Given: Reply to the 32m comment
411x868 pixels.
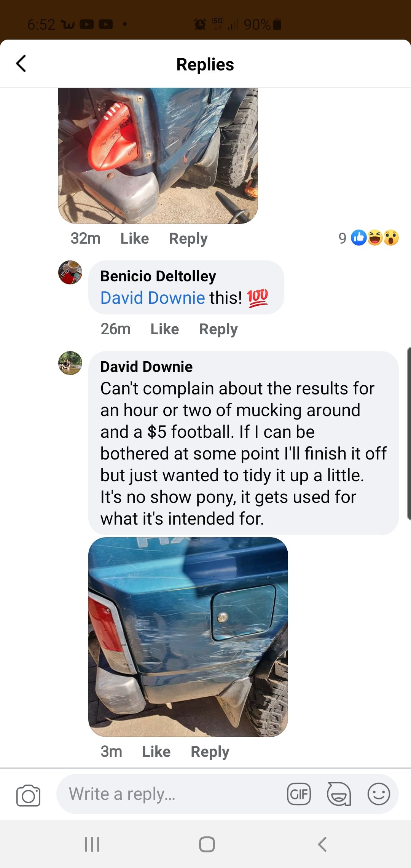Looking at the screenshot, I should (188, 239).
